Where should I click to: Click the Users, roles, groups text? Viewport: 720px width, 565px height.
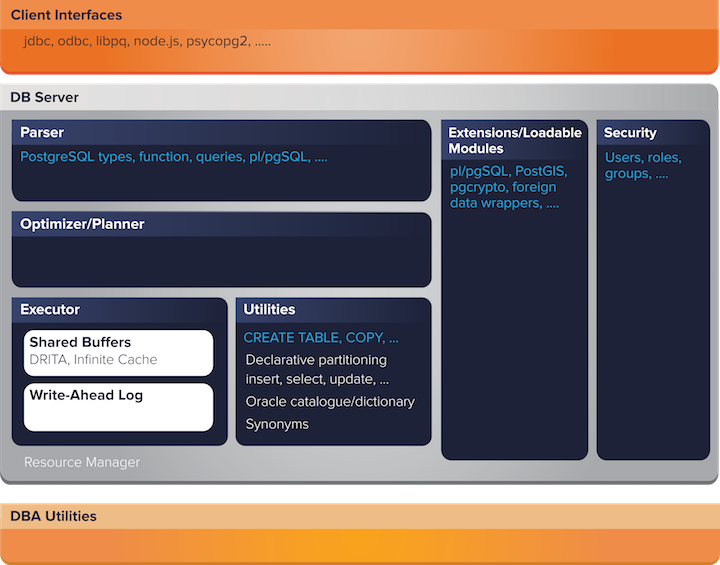point(643,165)
